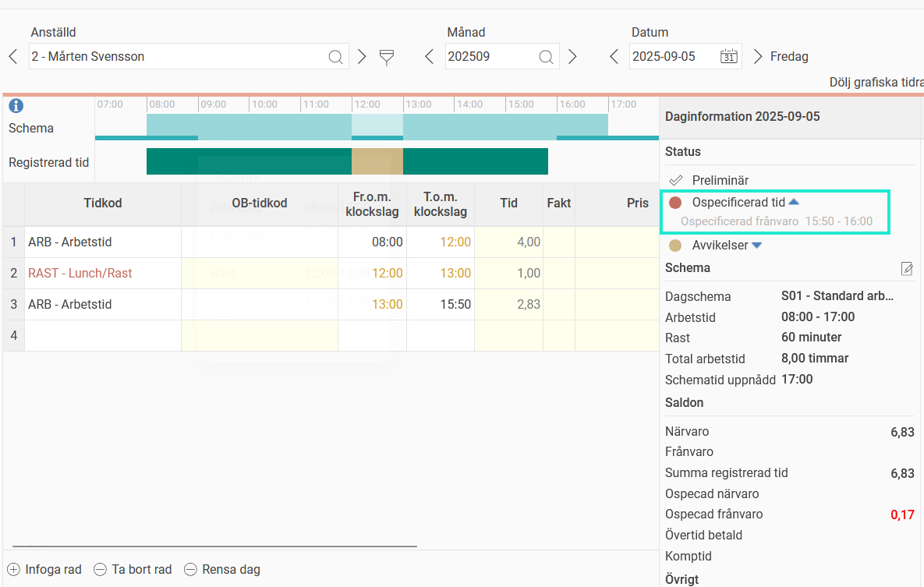
Task: Open the filter funnel icon next to employee
Action: pos(387,56)
